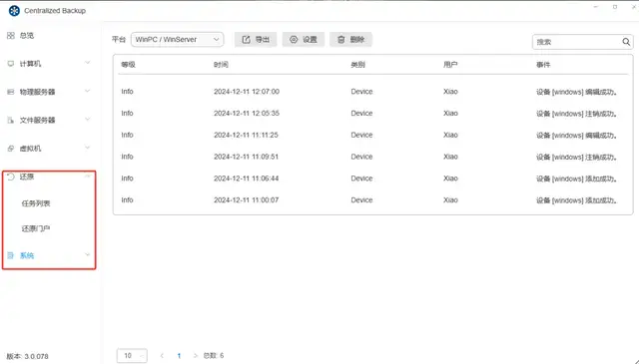Click the 总数: 6 total count
639x364 pixels.
[x=214, y=355]
